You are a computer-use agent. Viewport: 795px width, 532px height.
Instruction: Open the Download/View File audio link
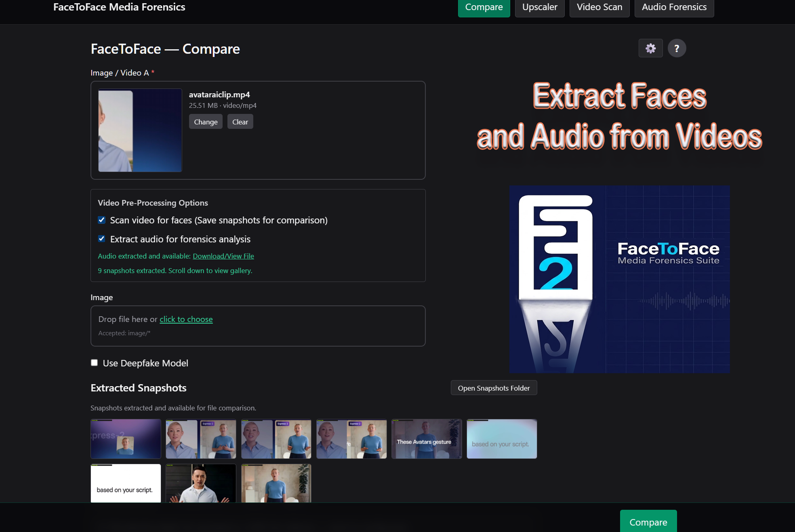[x=223, y=256]
